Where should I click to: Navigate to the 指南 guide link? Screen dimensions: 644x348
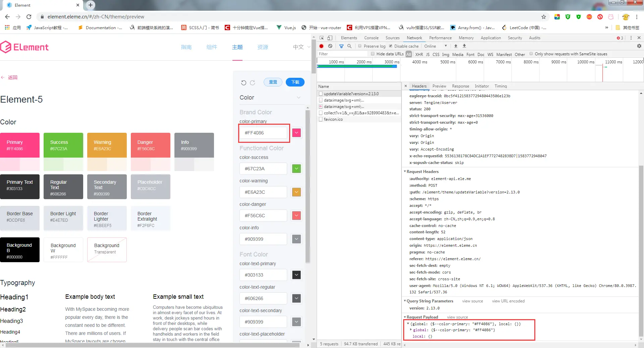186,47
